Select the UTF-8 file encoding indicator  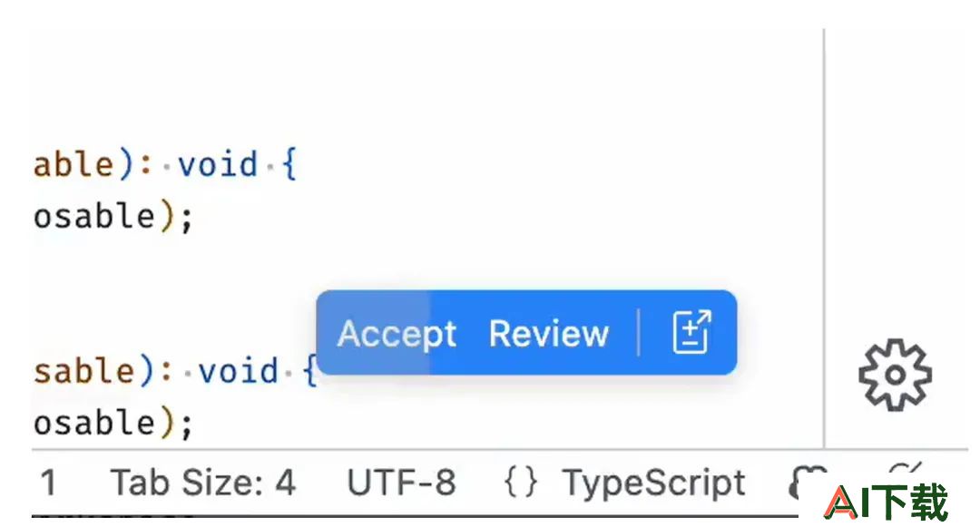click(401, 483)
